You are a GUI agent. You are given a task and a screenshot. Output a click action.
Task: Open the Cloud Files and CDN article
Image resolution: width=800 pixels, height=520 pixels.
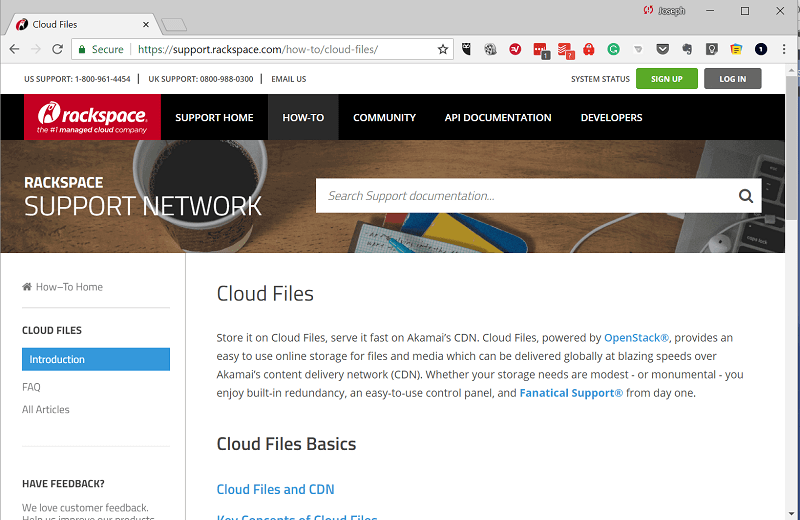[276, 489]
